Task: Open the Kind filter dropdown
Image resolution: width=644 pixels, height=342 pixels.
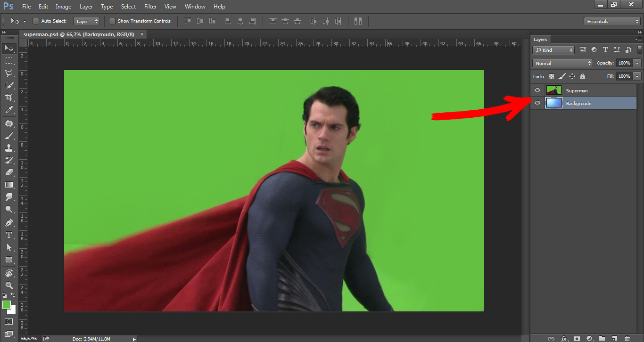Action: coord(553,50)
